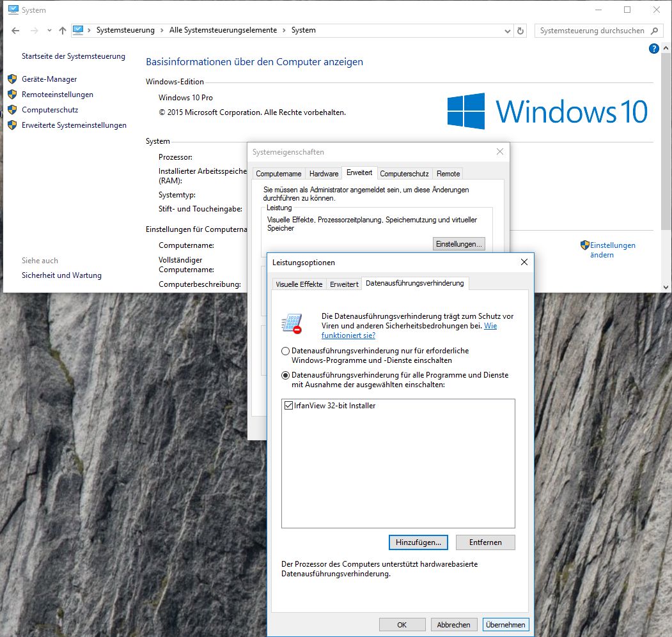672x637 pixels.
Task: Click the Windows 10 logo
Action: (x=547, y=111)
